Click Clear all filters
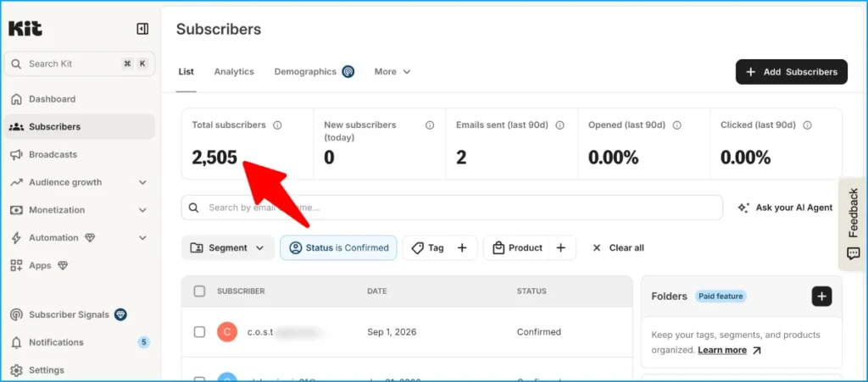Viewport: 868px width, 382px height. click(x=618, y=247)
